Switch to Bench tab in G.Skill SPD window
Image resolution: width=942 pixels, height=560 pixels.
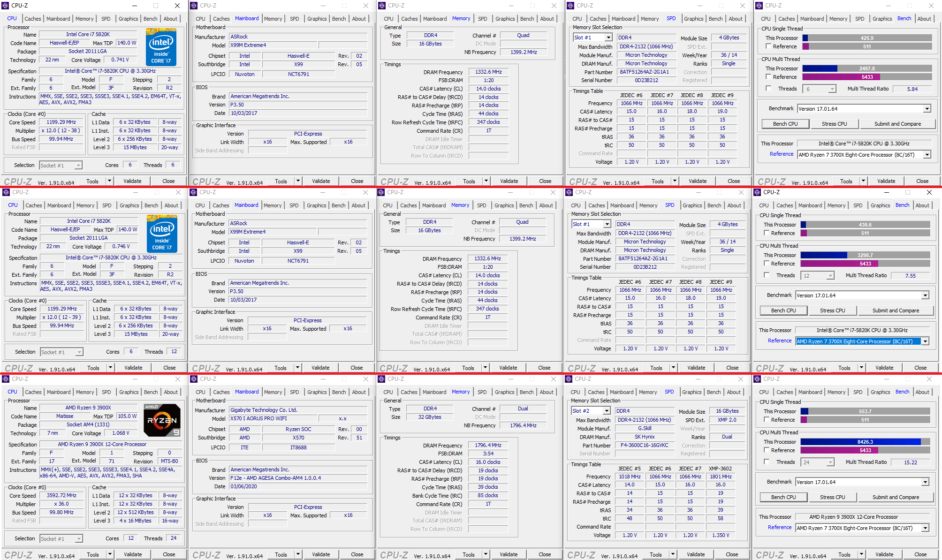714,392
